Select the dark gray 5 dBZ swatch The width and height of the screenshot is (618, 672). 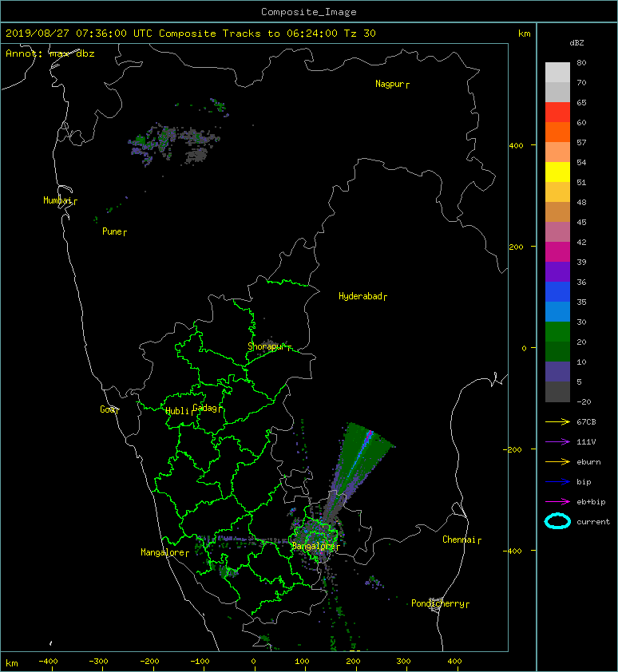(557, 391)
